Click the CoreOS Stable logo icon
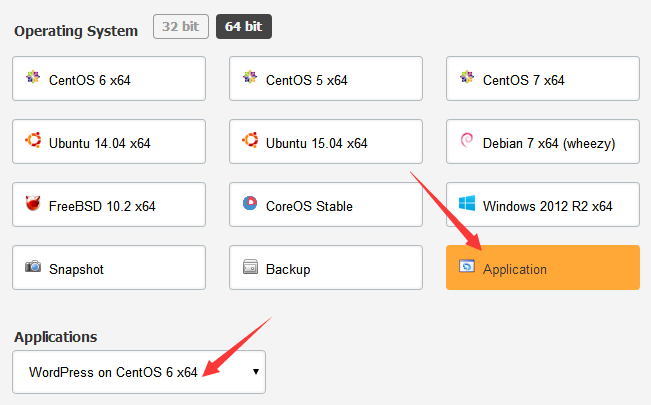 [x=250, y=205]
